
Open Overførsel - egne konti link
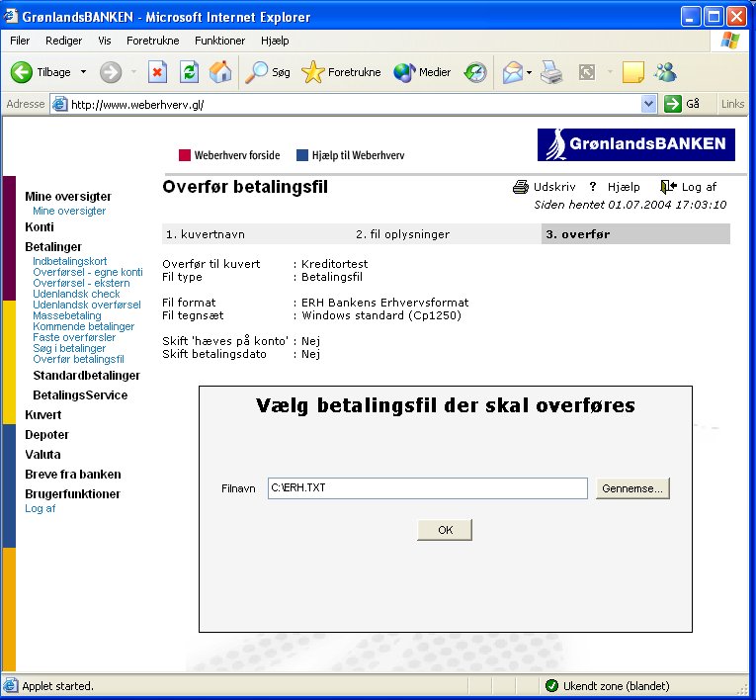pos(88,272)
